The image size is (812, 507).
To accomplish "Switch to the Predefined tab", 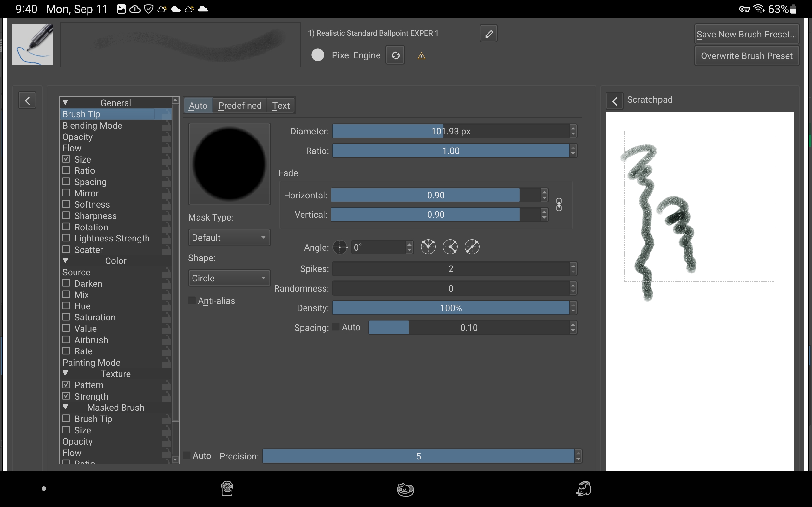I will tap(239, 106).
